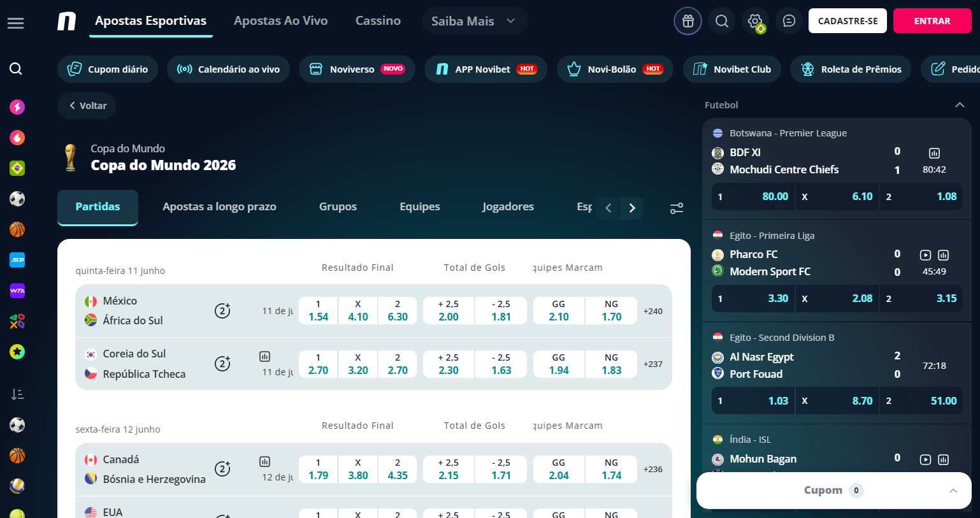
Task: Select the Jogadores tab
Action: (508, 207)
